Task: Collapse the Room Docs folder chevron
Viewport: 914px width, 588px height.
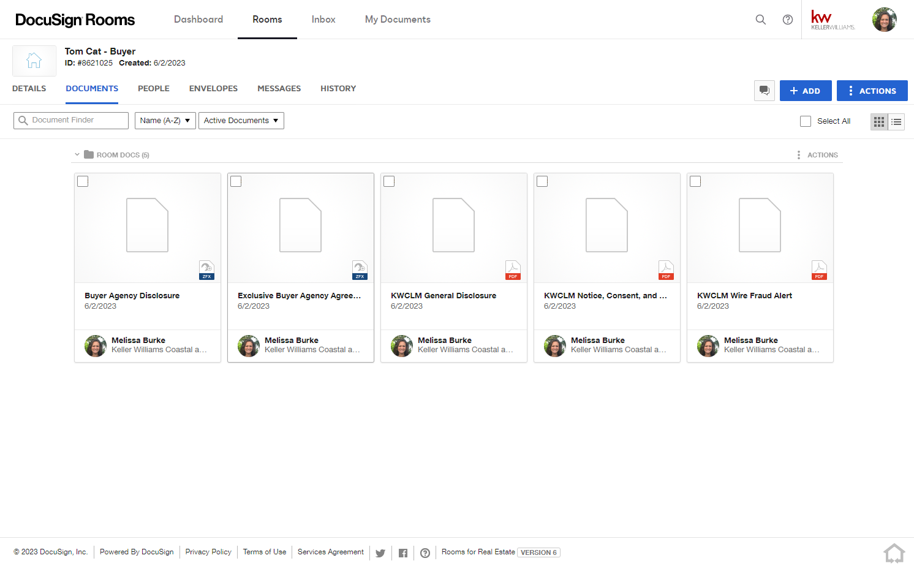Action: click(x=77, y=154)
